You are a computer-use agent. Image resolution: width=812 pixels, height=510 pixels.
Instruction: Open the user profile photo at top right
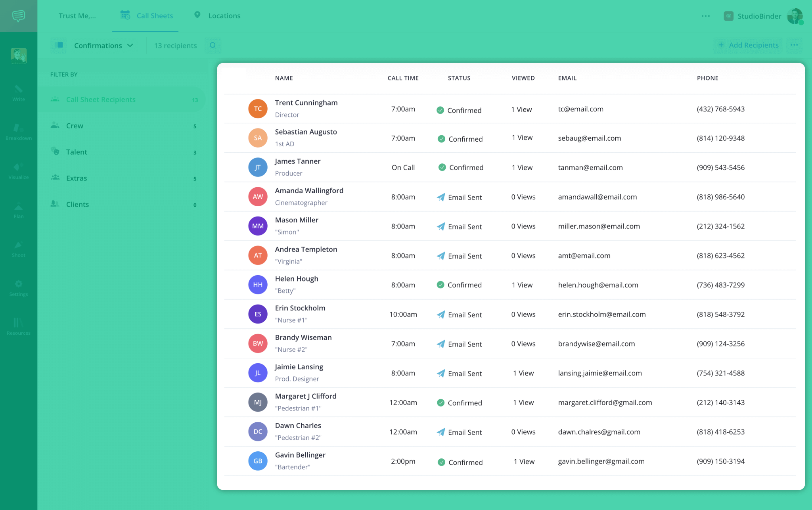click(795, 16)
